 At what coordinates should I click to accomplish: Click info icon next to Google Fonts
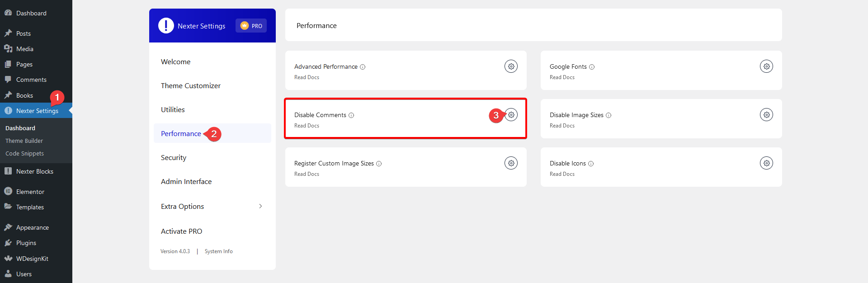coord(592,67)
